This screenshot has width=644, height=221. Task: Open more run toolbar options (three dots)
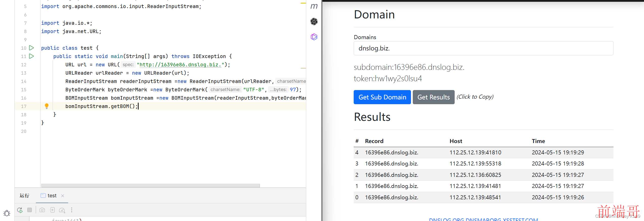[x=72, y=210]
